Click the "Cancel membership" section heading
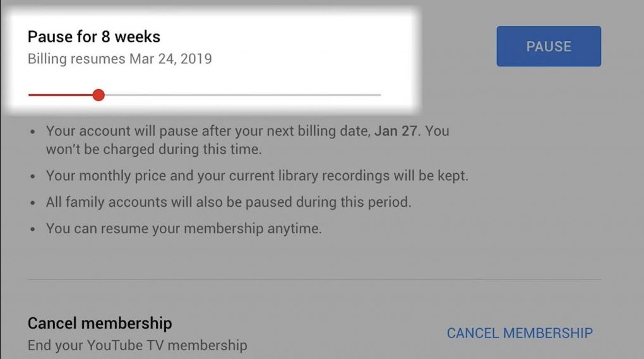This screenshot has width=644, height=359. pos(100,323)
